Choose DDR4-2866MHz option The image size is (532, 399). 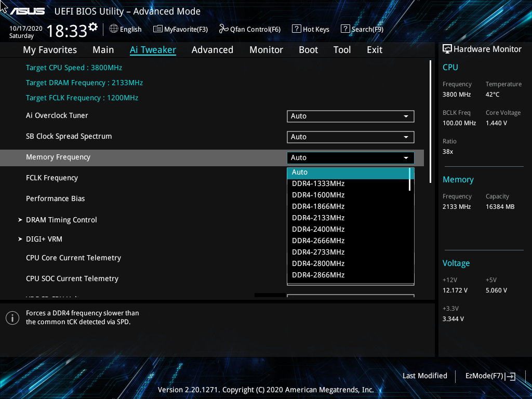[349, 275]
